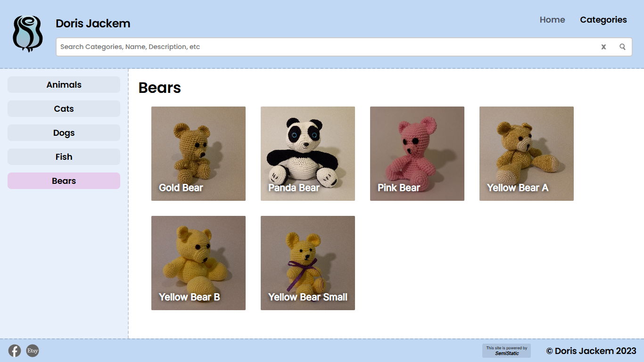This screenshot has height=362, width=644.
Task: Select the Animals category button
Action: [64, 85]
